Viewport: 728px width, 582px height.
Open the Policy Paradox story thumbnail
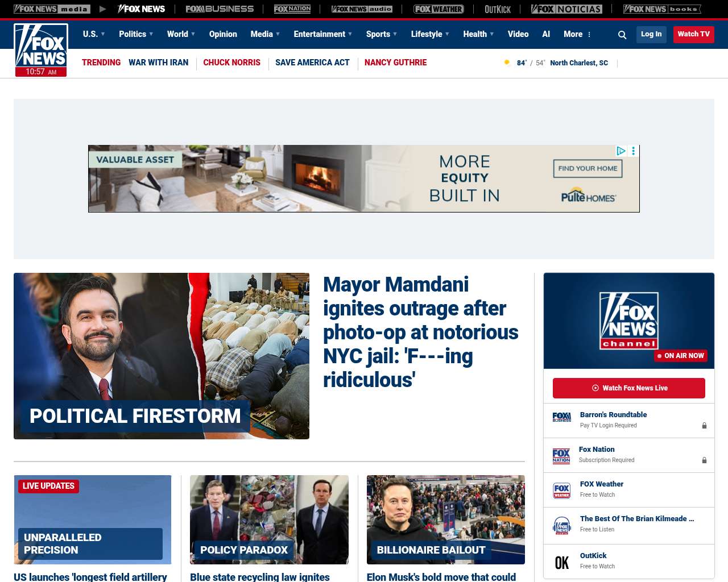269,519
